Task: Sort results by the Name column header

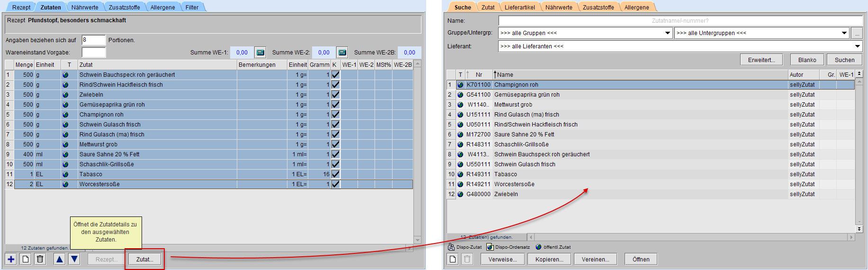Action: click(x=640, y=75)
